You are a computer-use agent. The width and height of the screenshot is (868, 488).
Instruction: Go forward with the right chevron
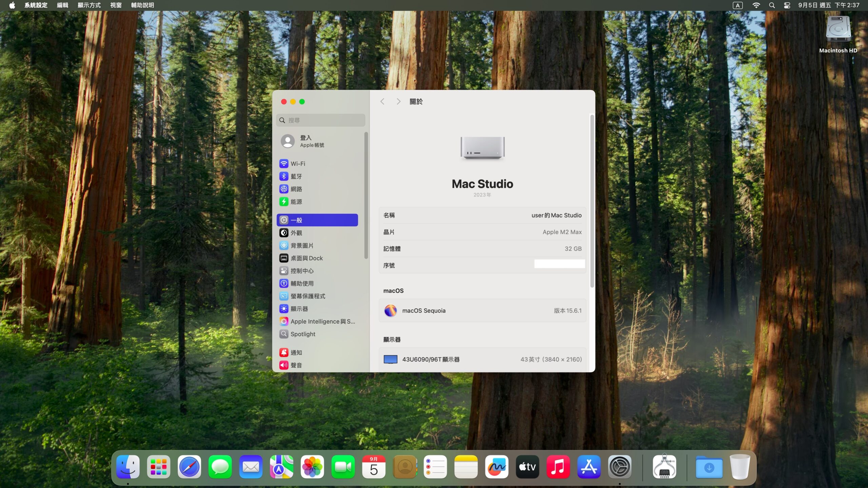point(398,102)
